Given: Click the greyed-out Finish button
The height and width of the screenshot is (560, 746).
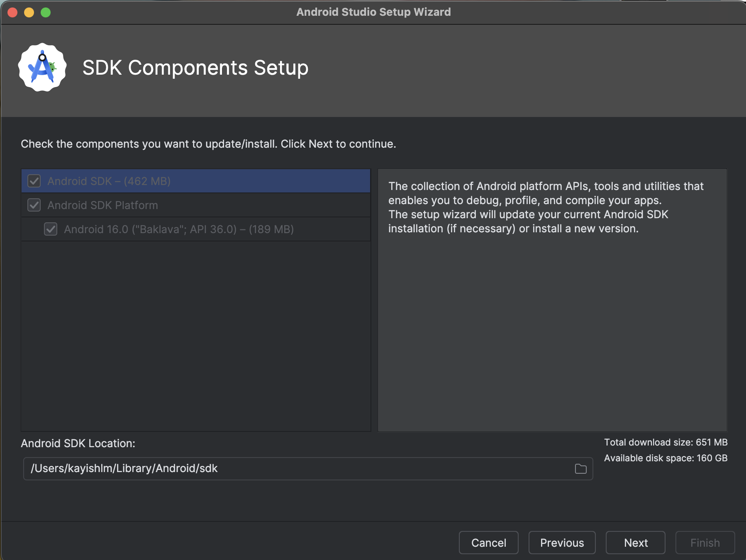Looking at the screenshot, I should pyautogui.click(x=705, y=543).
